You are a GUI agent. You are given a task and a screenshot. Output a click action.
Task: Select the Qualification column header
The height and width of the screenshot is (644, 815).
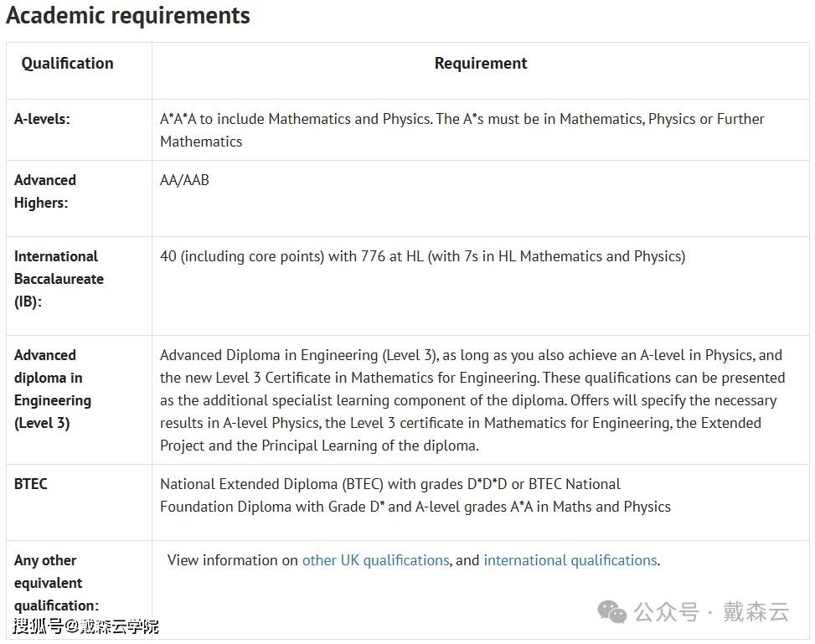(x=67, y=64)
